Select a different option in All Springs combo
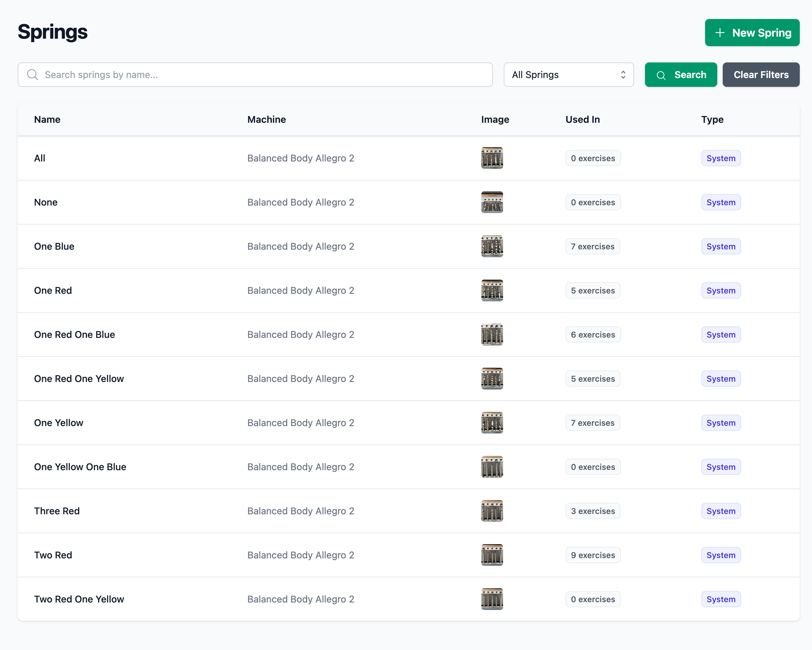This screenshot has height=650, width=812. pos(569,75)
